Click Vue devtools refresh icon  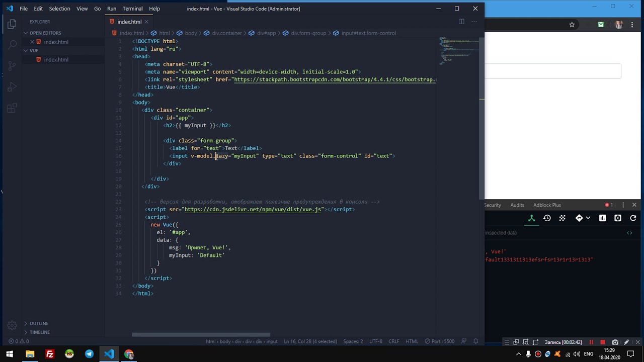point(633,218)
